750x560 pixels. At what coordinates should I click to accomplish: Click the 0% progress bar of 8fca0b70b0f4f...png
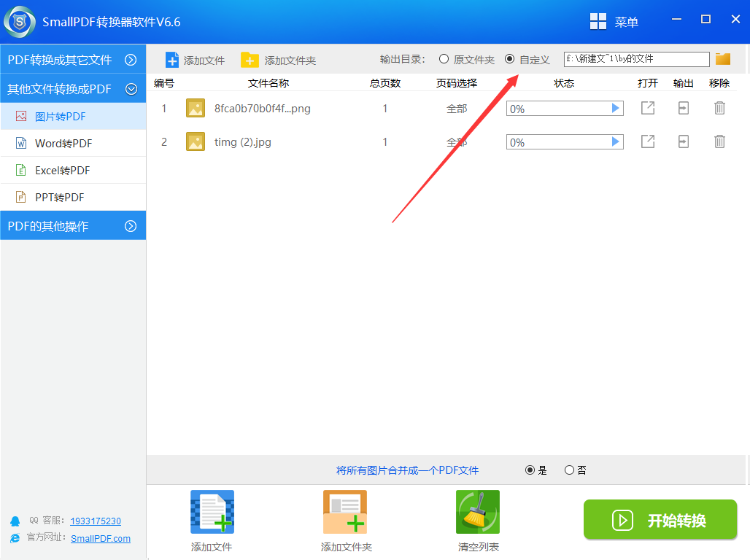565,109
